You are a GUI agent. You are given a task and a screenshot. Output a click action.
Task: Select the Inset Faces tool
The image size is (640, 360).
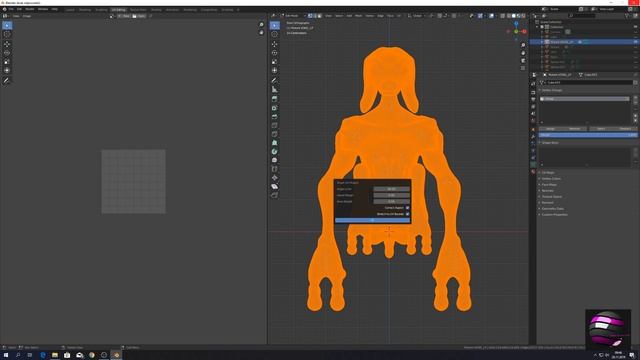[275, 108]
